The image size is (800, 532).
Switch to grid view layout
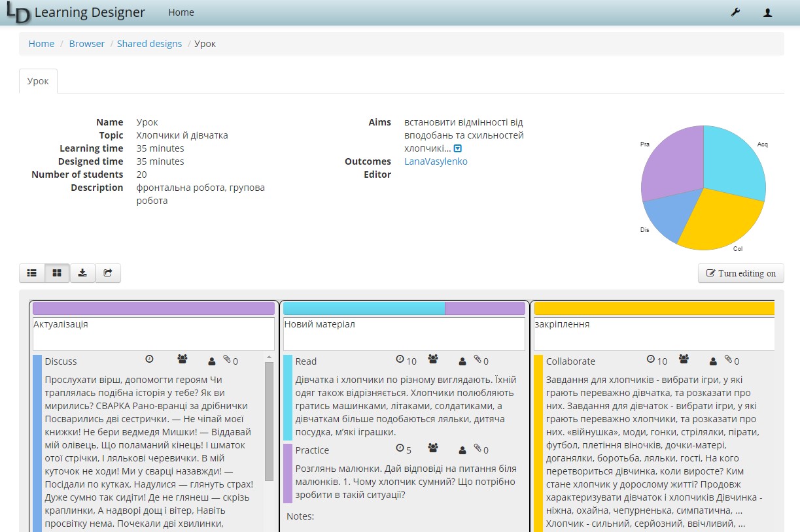pyautogui.click(x=56, y=273)
